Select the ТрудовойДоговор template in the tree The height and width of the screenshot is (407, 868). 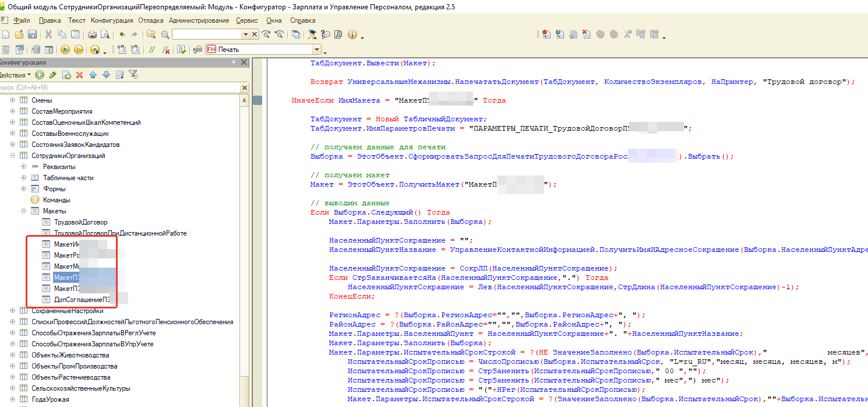pos(80,222)
